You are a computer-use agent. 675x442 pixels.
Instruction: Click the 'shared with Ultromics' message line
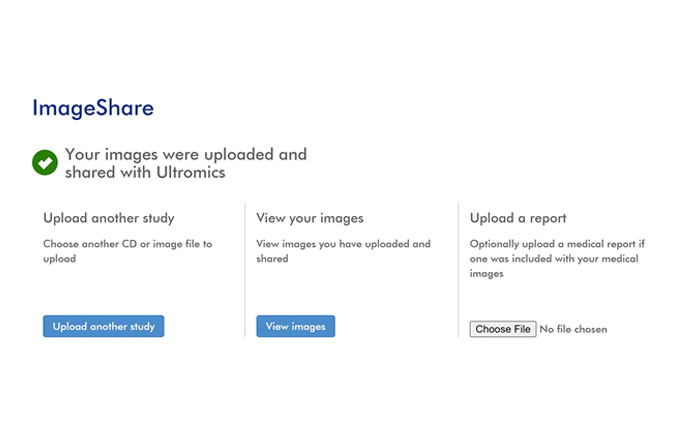tap(145, 173)
